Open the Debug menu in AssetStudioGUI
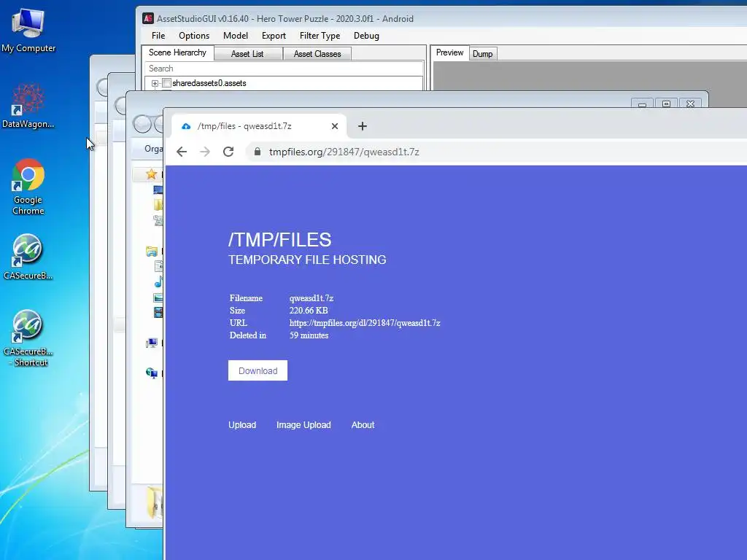The image size is (747, 560). click(366, 36)
